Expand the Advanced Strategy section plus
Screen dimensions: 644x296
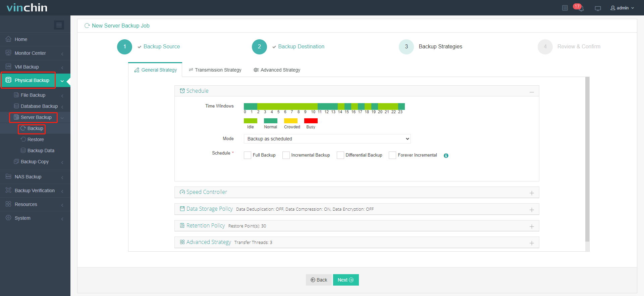pyautogui.click(x=532, y=243)
